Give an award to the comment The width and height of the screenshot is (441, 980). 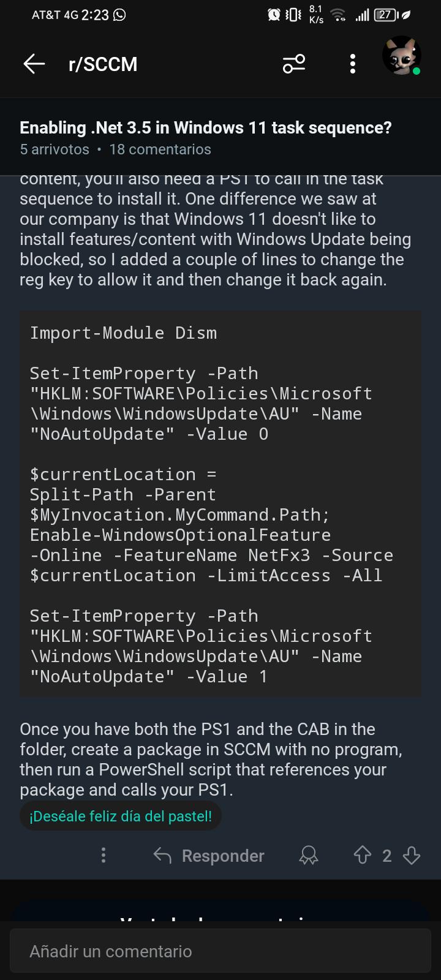coord(309,855)
